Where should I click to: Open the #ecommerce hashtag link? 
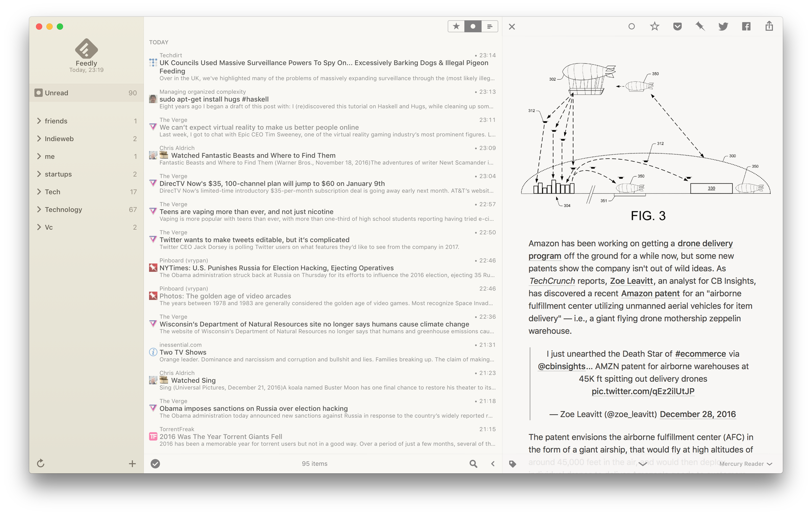coord(700,354)
